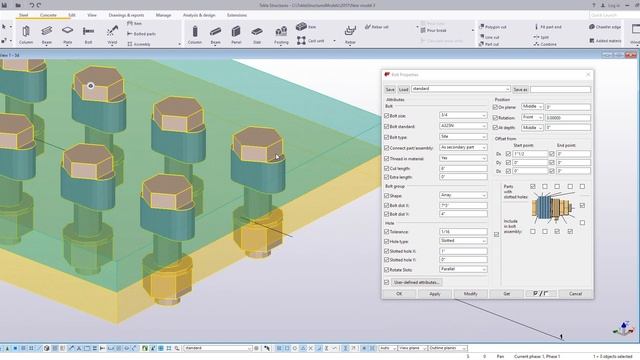Click the Save icon in title bar
640x360 pixels.
tap(4, 5)
